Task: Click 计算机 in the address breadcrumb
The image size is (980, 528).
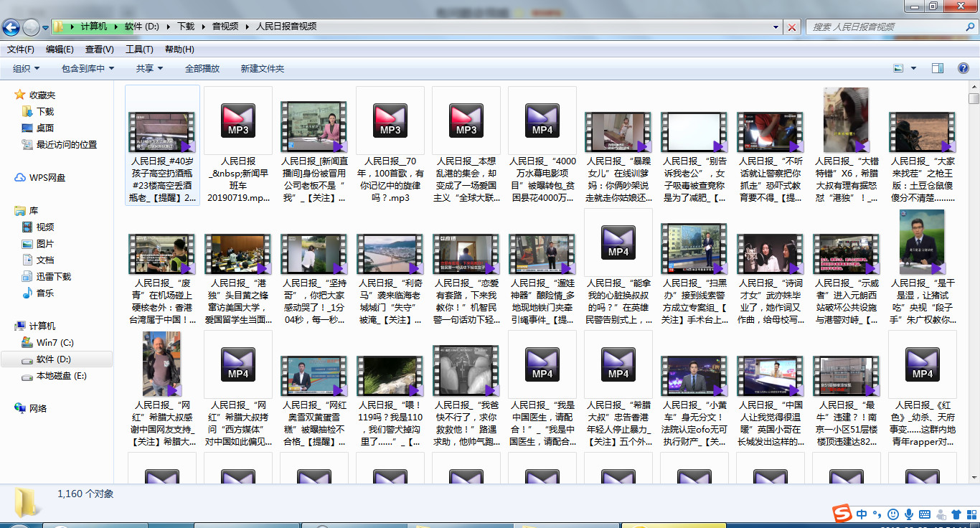Action: (x=93, y=27)
